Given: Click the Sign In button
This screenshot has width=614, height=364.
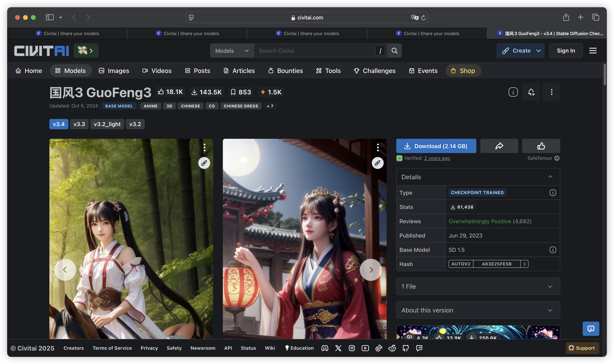Looking at the screenshot, I should click(566, 51).
